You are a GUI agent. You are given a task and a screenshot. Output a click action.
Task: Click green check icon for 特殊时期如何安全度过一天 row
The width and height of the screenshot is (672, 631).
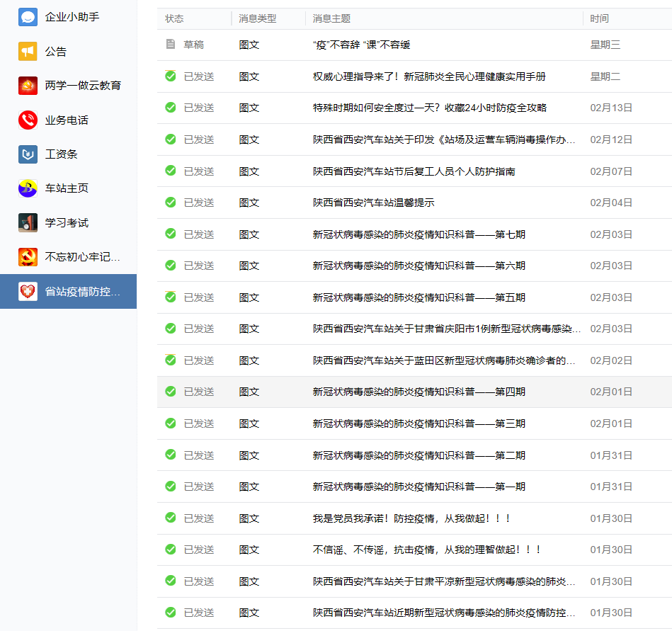point(171,107)
